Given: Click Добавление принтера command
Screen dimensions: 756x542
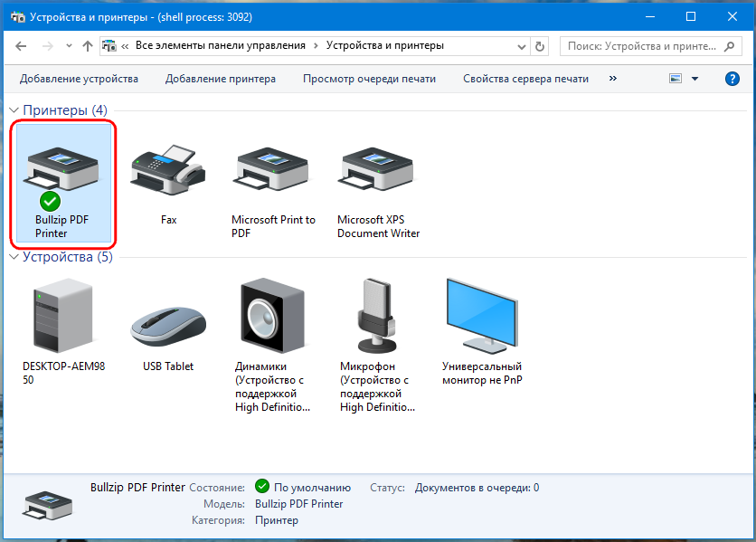Looking at the screenshot, I should (x=221, y=79).
